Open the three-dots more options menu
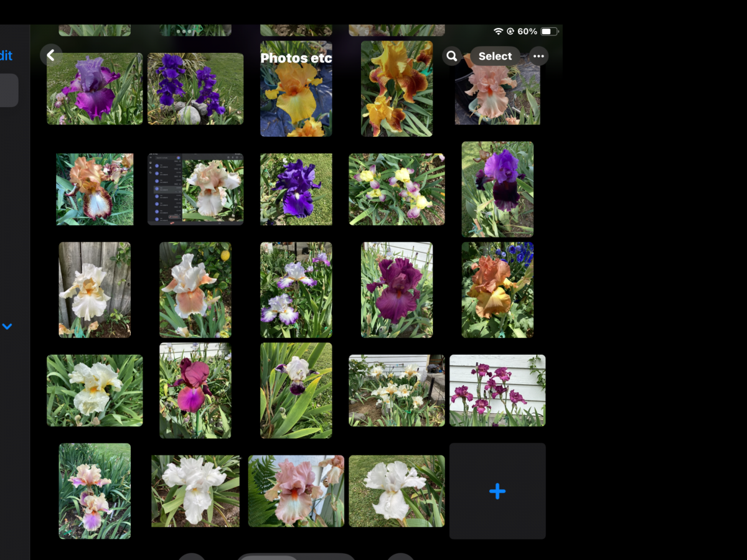 click(538, 56)
